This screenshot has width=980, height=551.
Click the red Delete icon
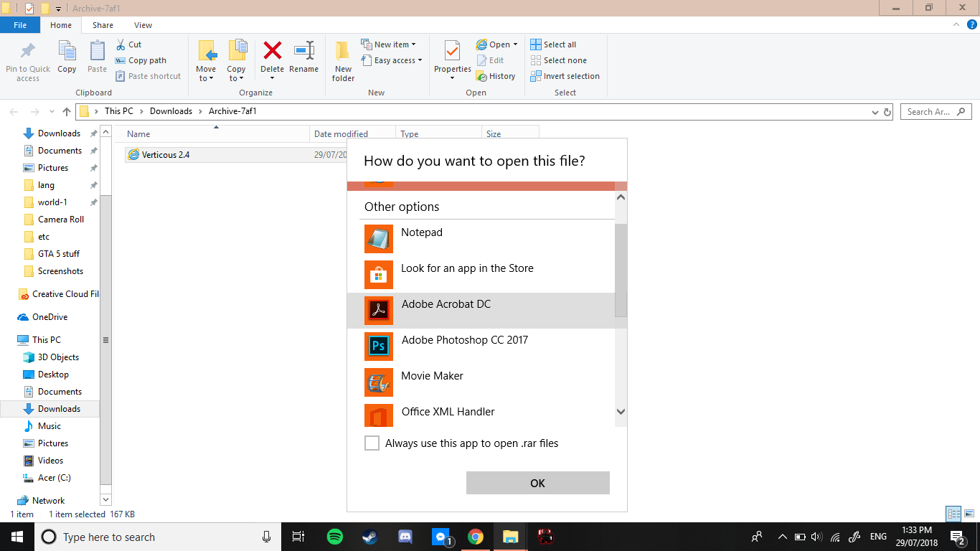tap(272, 50)
